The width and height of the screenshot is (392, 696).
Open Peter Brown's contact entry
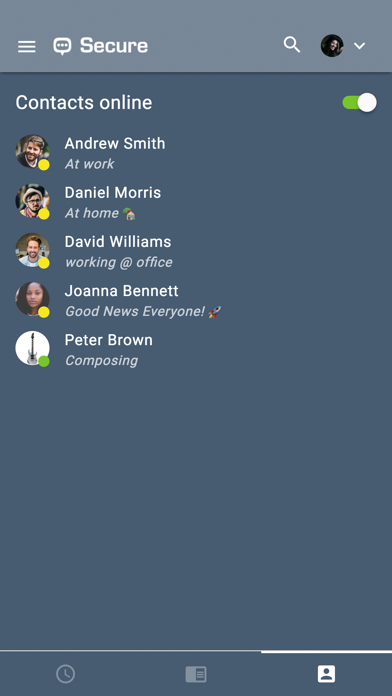196,349
